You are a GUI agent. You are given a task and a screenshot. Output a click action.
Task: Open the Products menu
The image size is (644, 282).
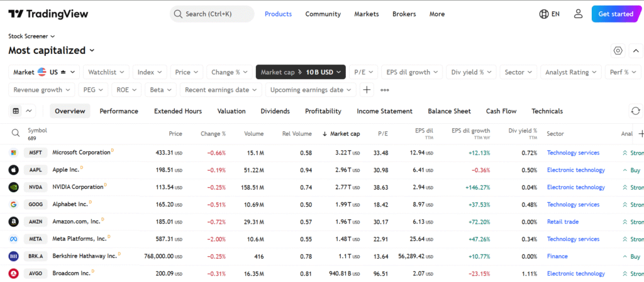coord(278,14)
